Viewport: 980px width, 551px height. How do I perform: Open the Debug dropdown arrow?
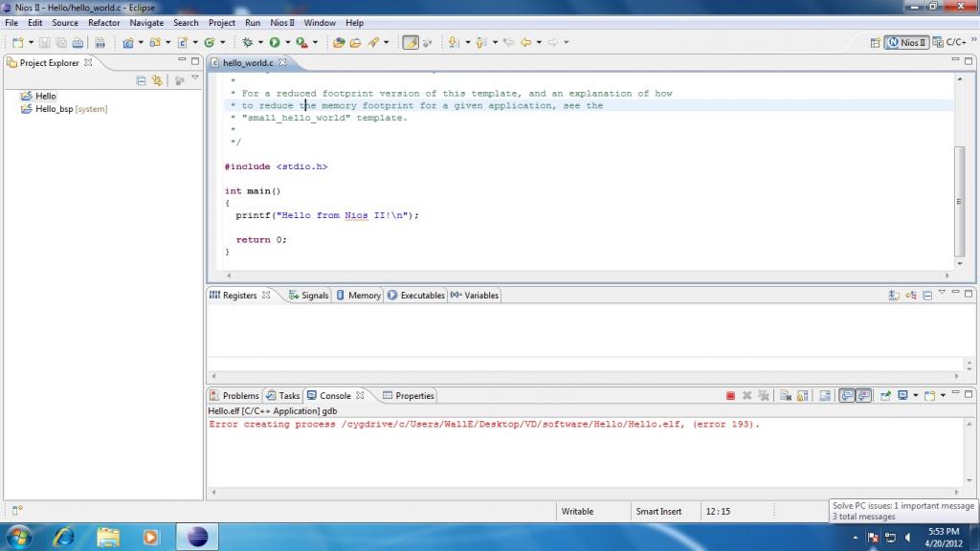[260, 42]
